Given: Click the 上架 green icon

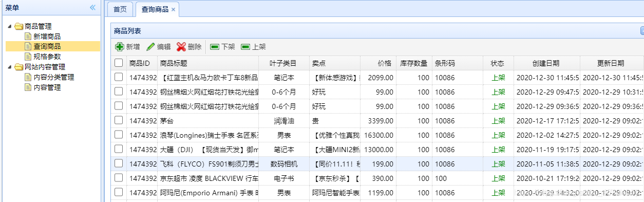Looking at the screenshot, I should (245, 47).
